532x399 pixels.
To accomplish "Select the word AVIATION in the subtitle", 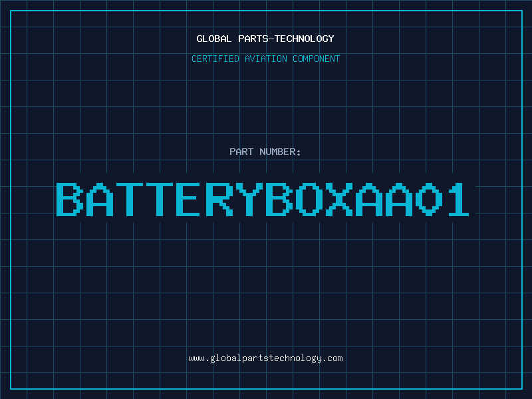I will (267, 59).
